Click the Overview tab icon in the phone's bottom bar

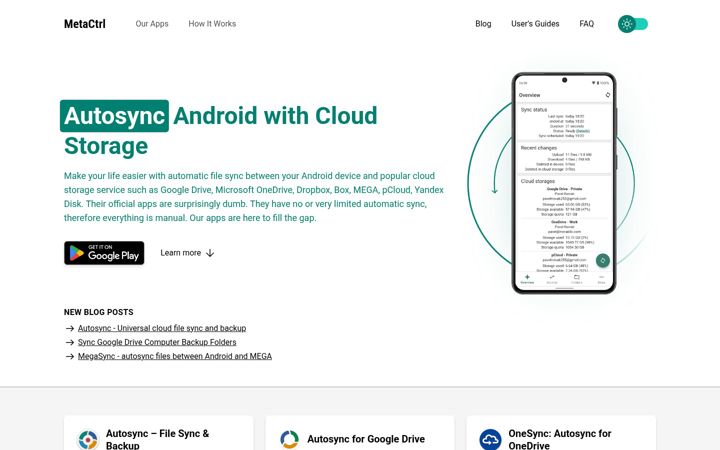(x=527, y=279)
